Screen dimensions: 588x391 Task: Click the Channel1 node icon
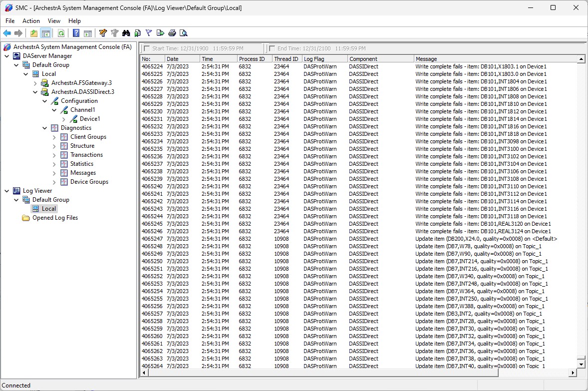[64, 110]
